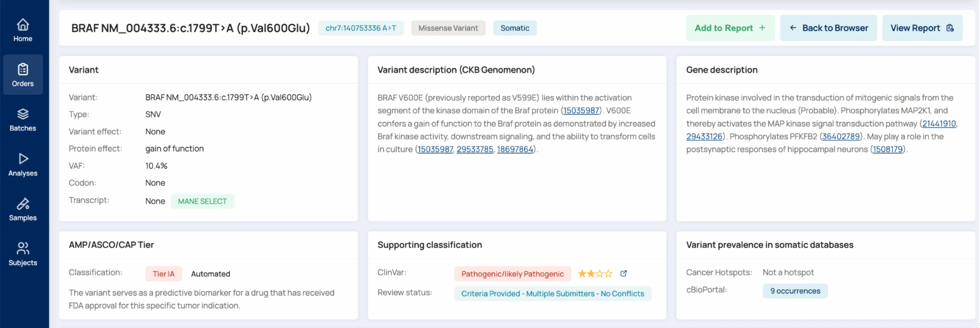Click the VAF value 10.4%
Screen dimensions: 980x328
click(x=156, y=166)
